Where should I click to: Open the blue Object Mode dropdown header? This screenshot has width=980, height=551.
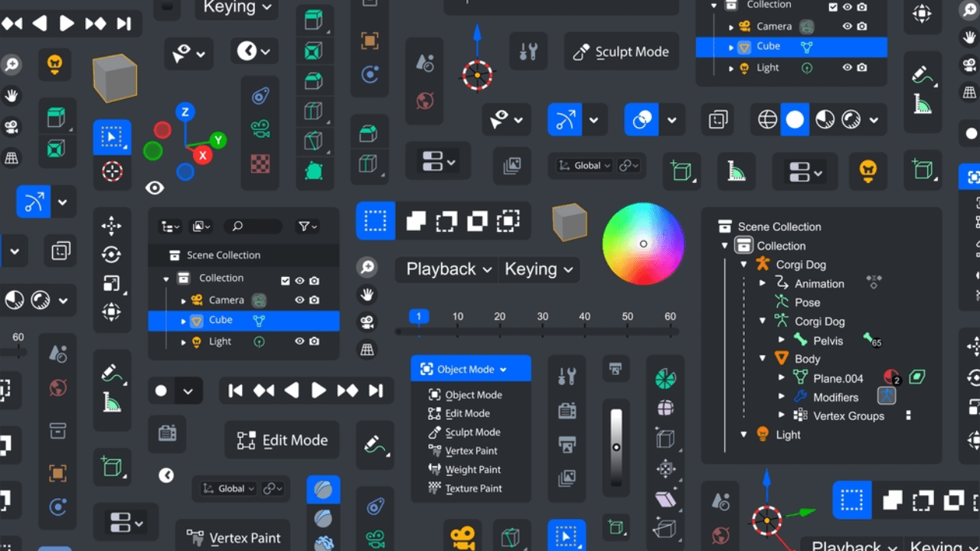pos(470,369)
